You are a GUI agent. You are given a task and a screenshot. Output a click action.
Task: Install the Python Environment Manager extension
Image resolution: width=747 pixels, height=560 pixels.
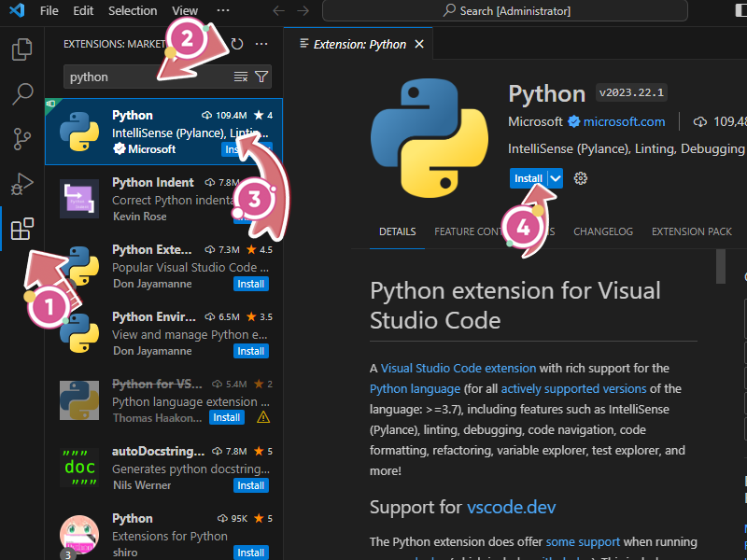pos(251,352)
